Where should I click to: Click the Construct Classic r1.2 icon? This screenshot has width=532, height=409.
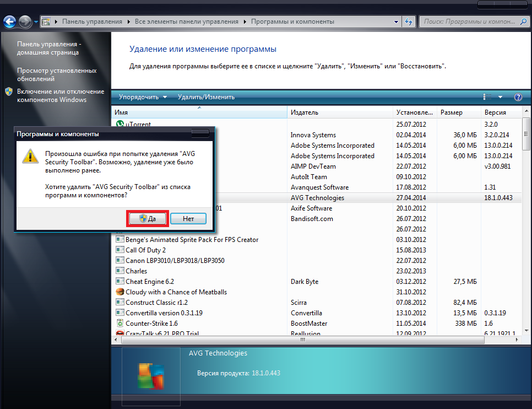[120, 302]
